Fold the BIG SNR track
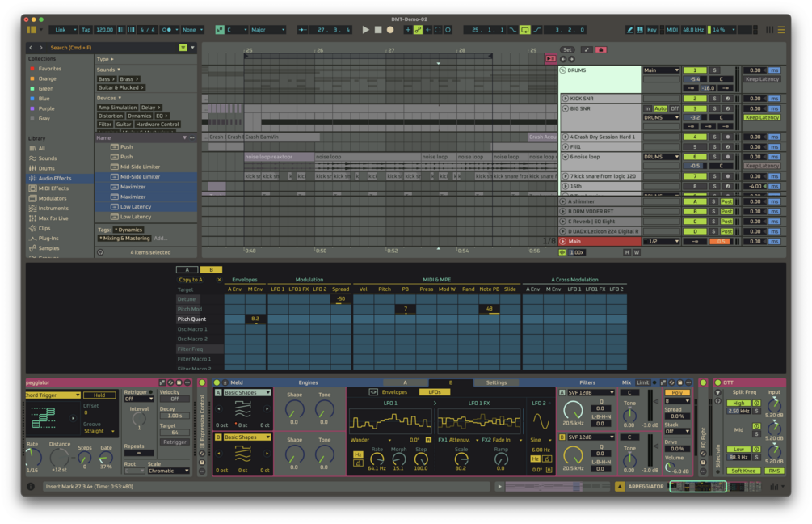The image size is (812, 524). [566, 108]
